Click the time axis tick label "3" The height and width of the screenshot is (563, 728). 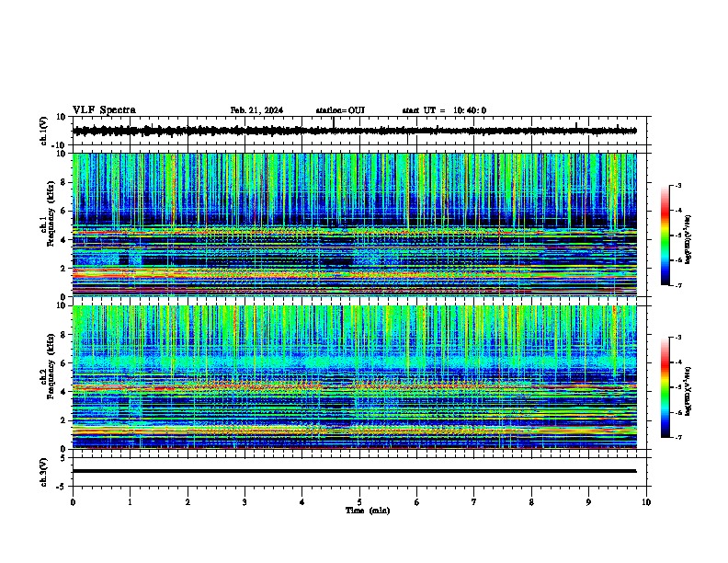245,502
